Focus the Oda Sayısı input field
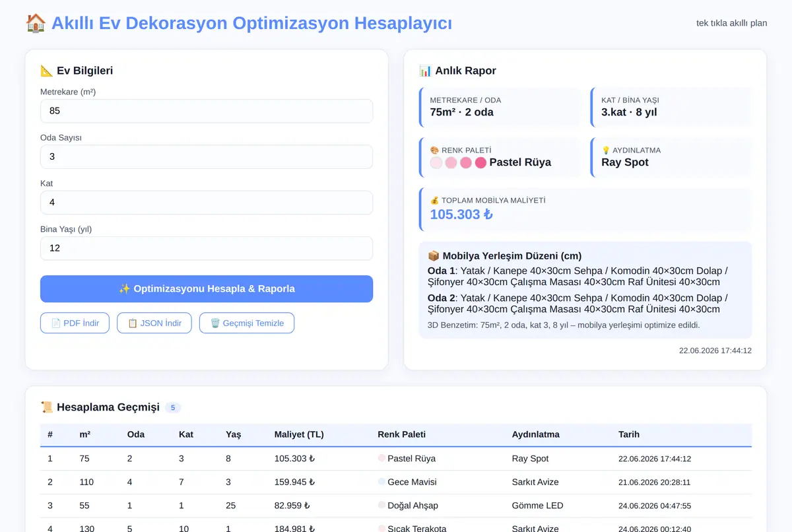Image resolution: width=792 pixels, height=532 pixels. [x=207, y=156]
